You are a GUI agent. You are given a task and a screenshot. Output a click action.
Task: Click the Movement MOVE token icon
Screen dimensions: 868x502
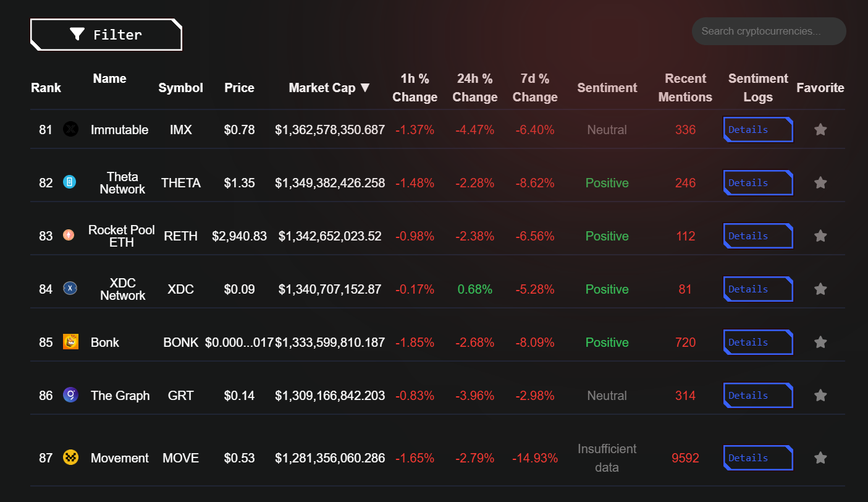[x=70, y=457]
